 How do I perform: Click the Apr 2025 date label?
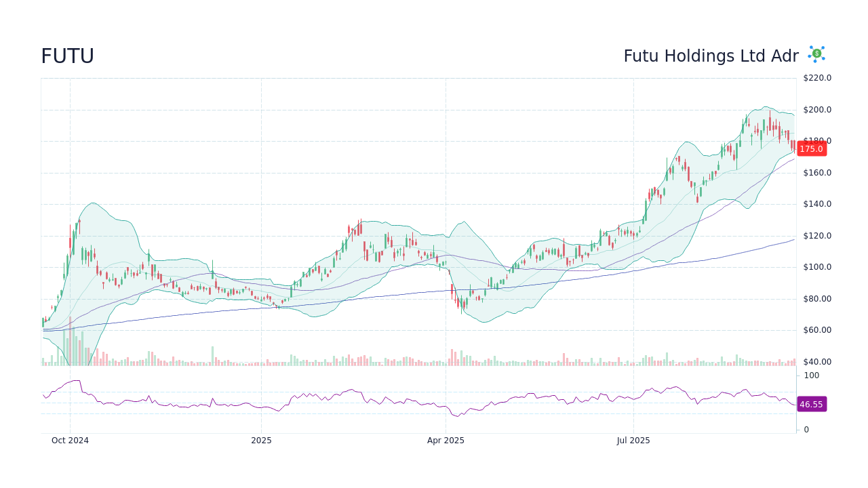(446, 441)
